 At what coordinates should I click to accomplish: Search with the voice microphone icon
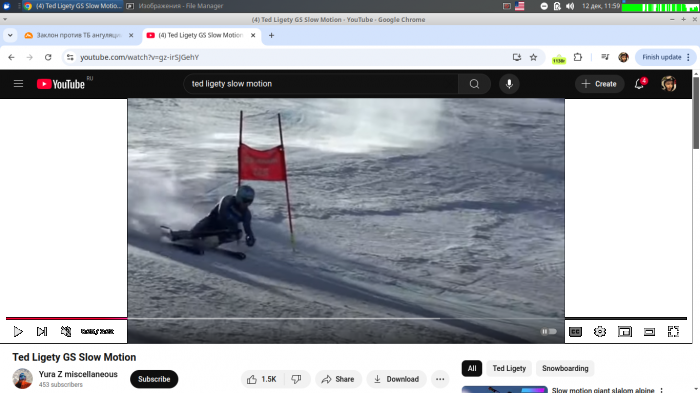coord(509,84)
